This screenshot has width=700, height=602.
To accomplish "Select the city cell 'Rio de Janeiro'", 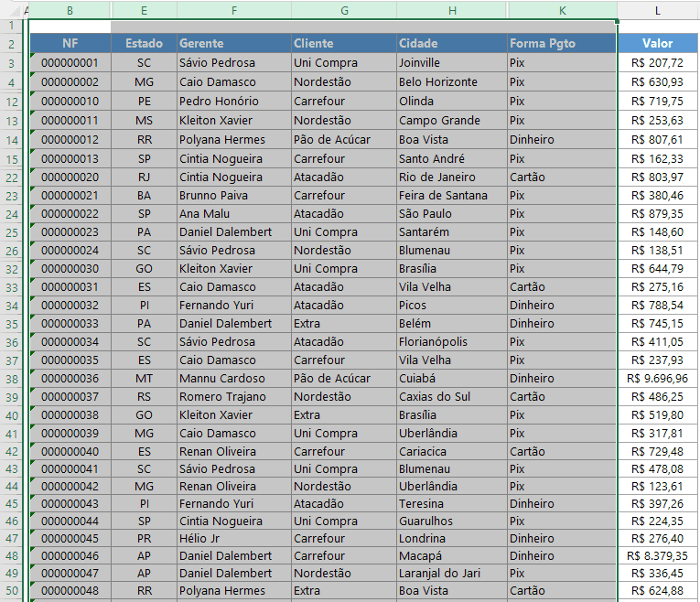I will coord(451,177).
